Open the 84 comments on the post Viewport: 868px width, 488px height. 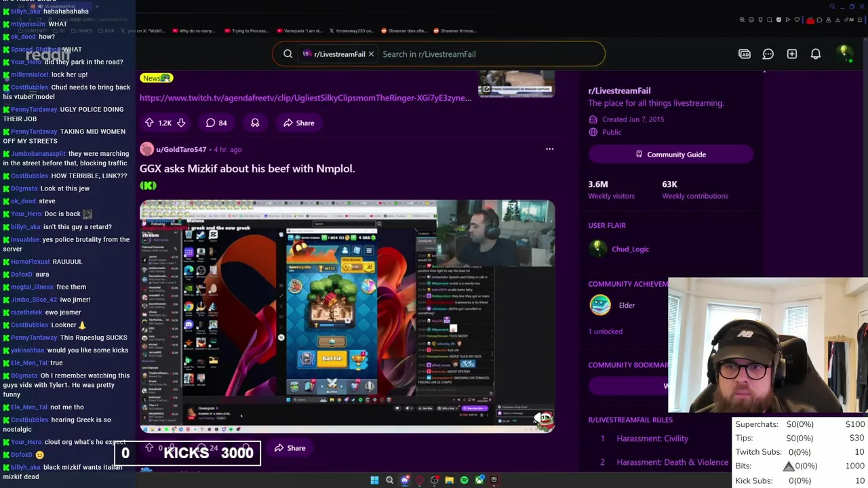tap(216, 123)
